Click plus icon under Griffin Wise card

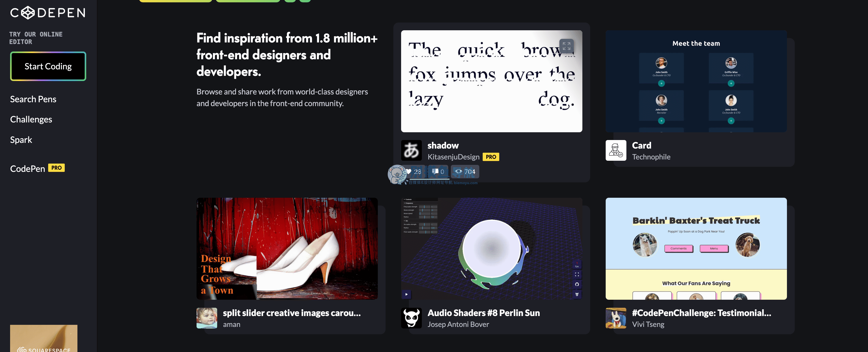pos(731,83)
